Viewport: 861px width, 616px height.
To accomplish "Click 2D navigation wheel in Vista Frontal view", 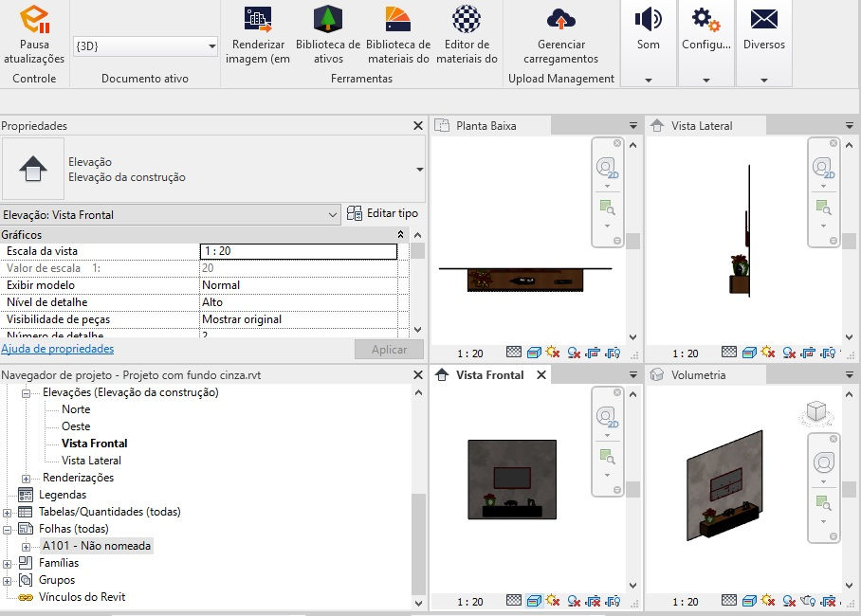I will click(x=607, y=417).
